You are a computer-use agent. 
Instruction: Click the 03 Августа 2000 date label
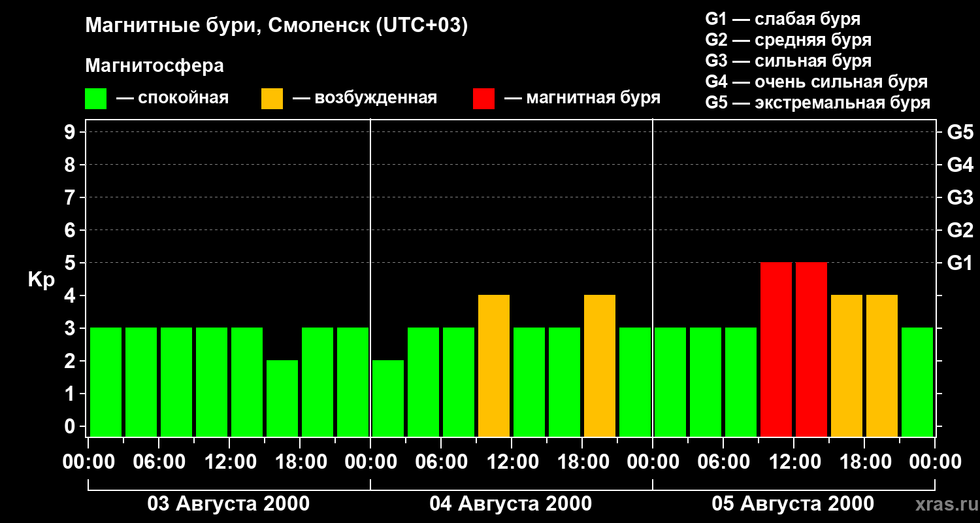(229, 504)
